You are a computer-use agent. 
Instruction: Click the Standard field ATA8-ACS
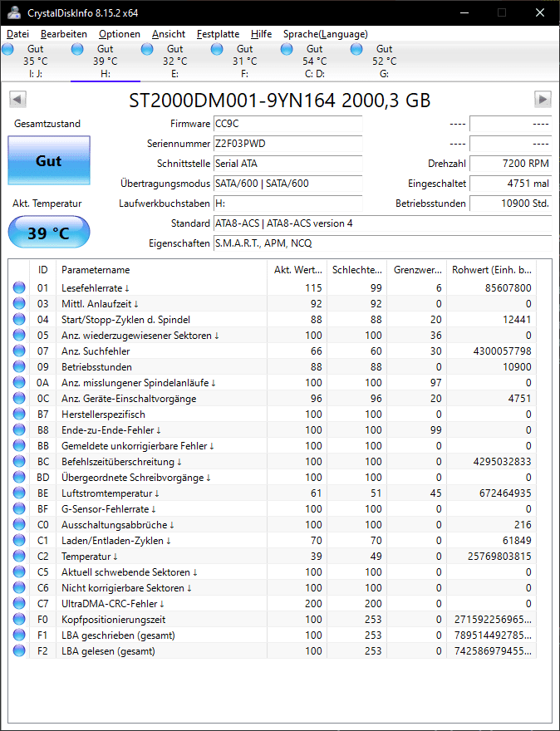pos(382,223)
